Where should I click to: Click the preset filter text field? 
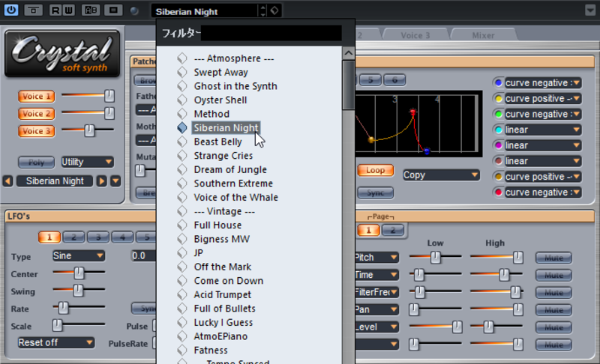pos(271,33)
